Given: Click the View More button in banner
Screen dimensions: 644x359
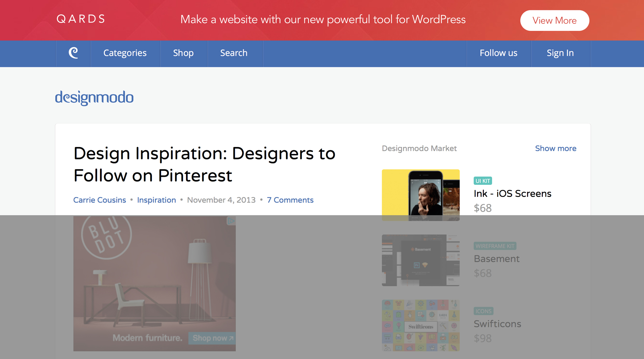Looking at the screenshot, I should 555,20.
